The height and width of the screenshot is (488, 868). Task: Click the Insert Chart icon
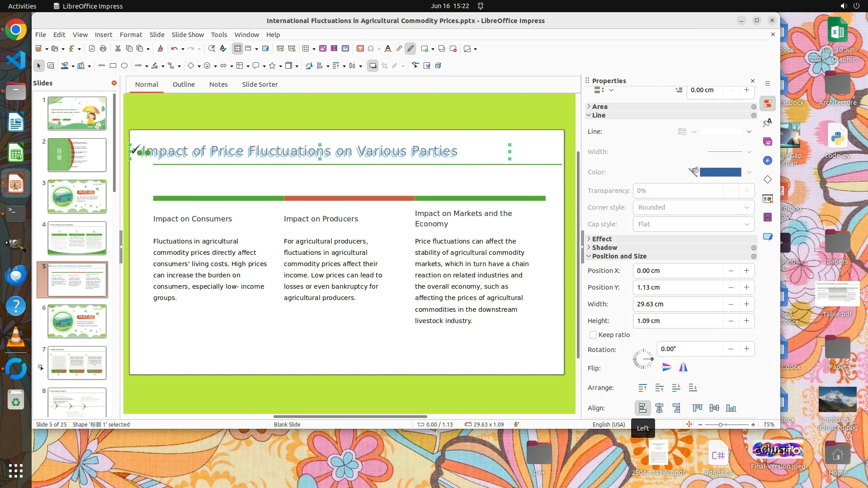coord(345,49)
